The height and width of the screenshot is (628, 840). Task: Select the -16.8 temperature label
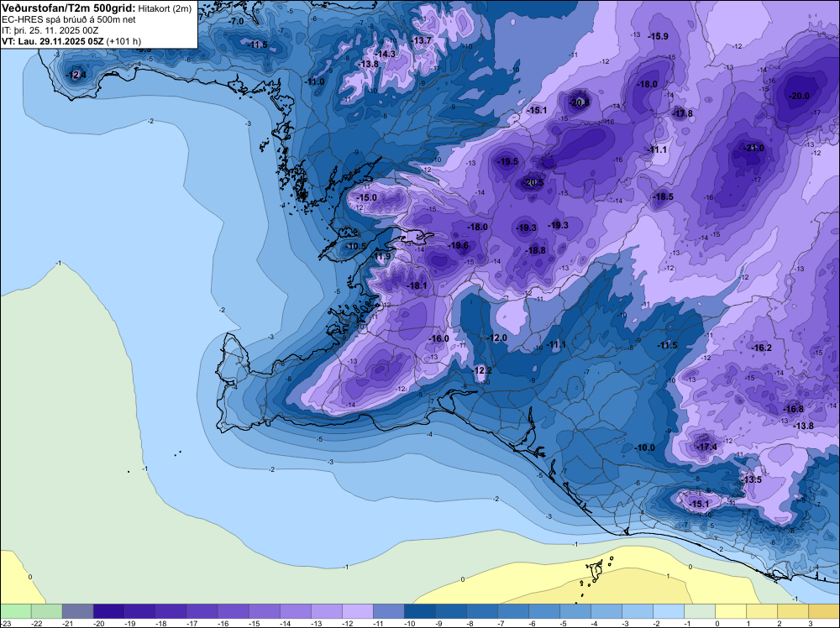point(794,409)
